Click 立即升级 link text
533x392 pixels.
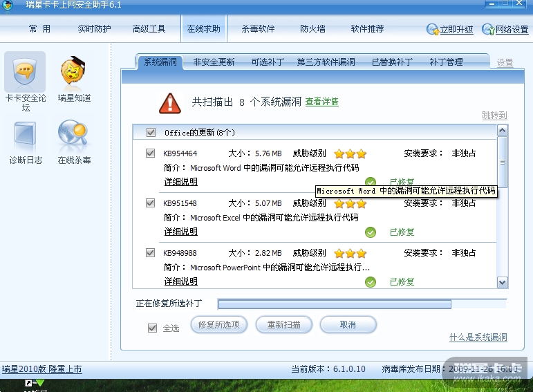[x=456, y=30]
